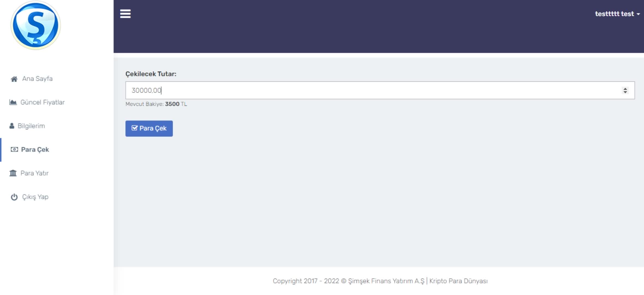Click the money icon beside Para Çek
Image resolution: width=644 pixels, height=295 pixels.
(14, 149)
